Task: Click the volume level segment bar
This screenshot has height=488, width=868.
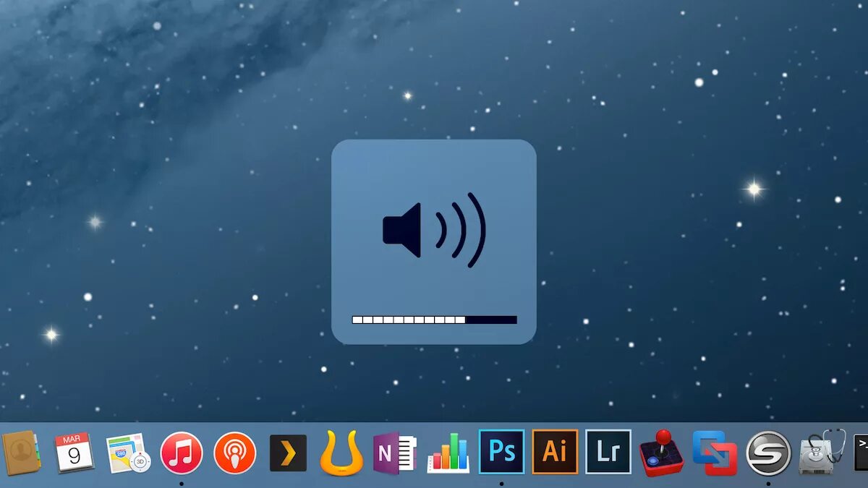Action: click(x=434, y=318)
